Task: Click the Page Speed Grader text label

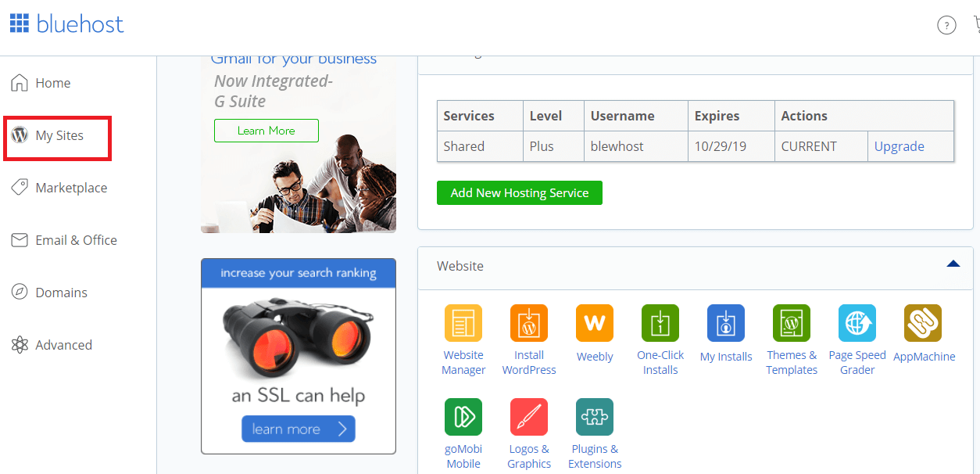Action: [857, 362]
